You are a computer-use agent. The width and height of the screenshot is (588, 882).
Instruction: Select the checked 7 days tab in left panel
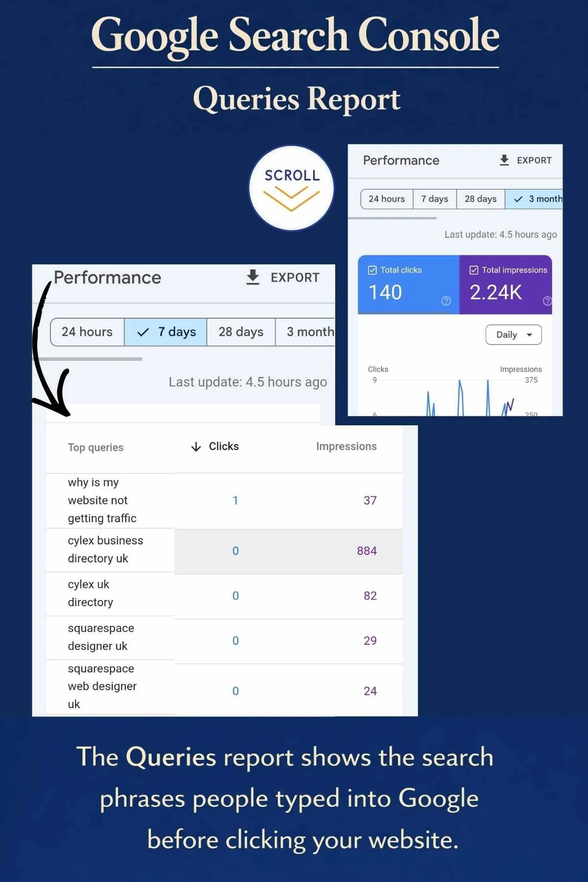click(x=166, y=332)
